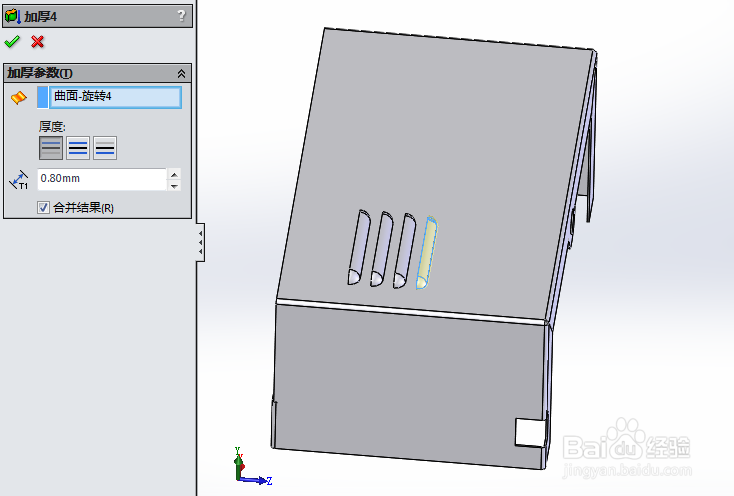Click the 加厚参数(T) section header
The height and width of the screenshot is (496, 734).
[97, 73]
